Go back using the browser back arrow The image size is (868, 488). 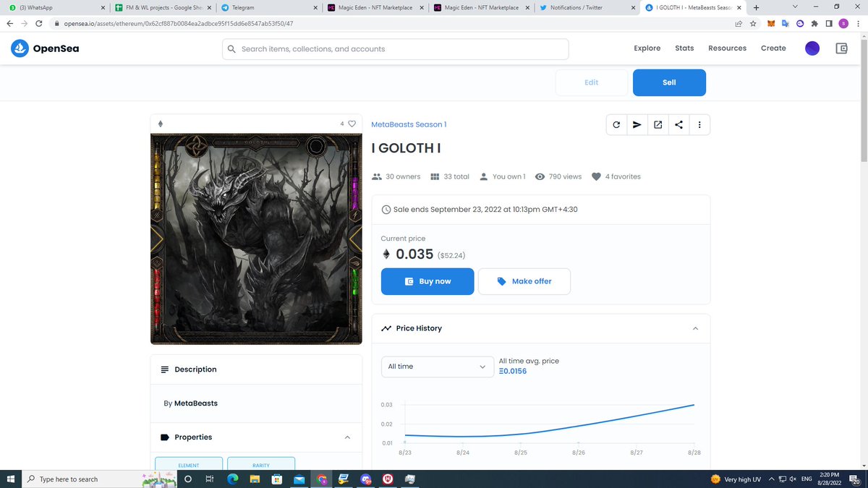[x=9, y=23]
